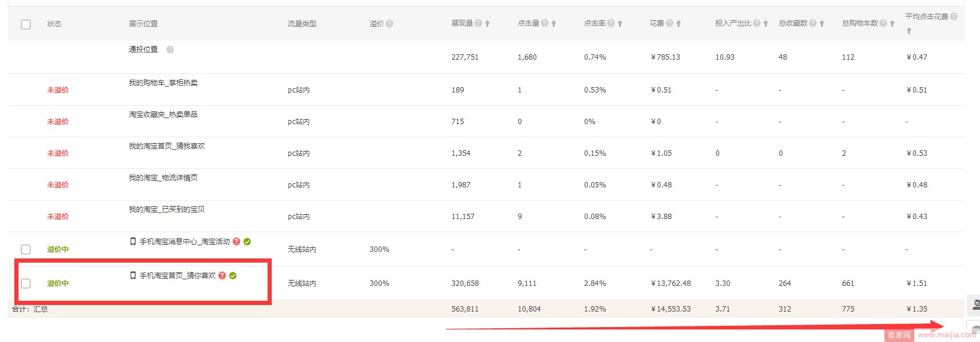Click the 状态 column header
The width and height of the screenshot is (980, 342).
tap(54, 24)
